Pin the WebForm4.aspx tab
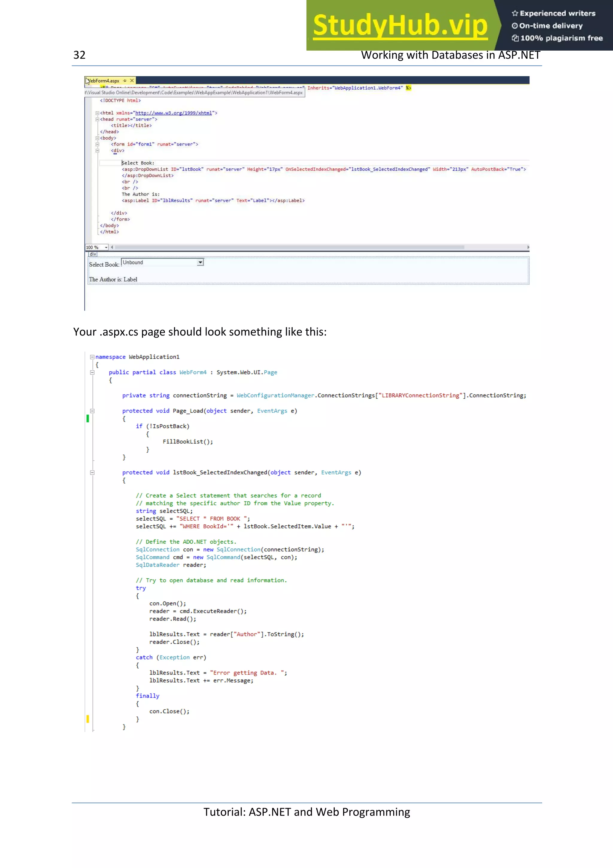Viewport: 613px width, 868px height. [125, 81]
